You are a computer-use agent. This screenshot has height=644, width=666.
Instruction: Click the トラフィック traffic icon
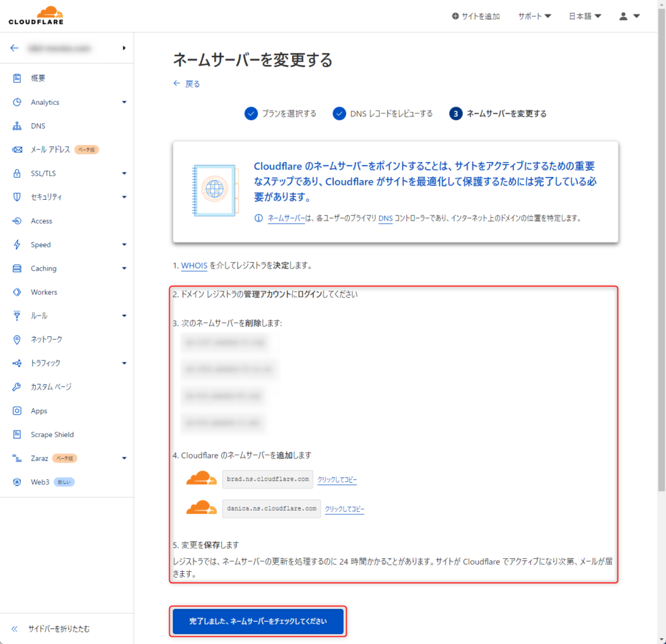(x=17, y=363)
